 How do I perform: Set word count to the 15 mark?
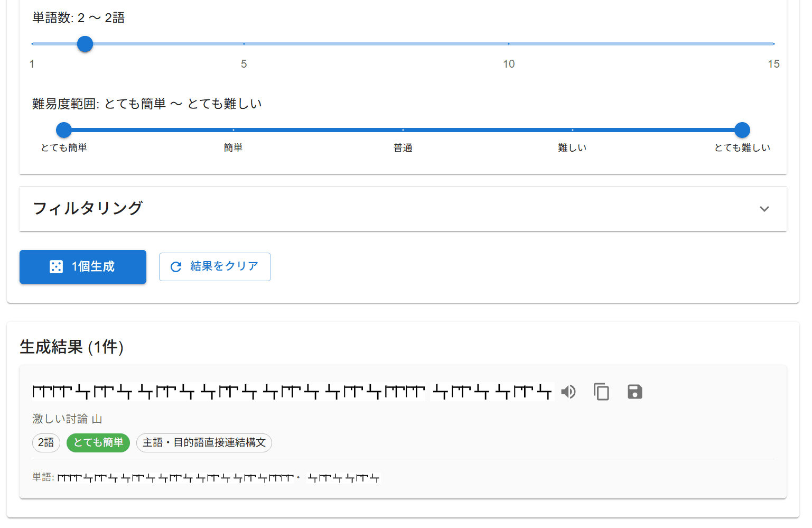[773, 44]
